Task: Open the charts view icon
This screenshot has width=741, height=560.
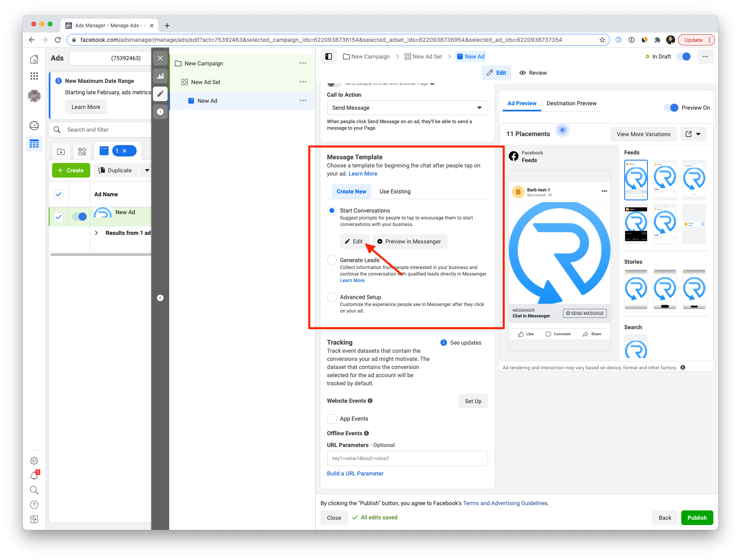Action: 160,76
